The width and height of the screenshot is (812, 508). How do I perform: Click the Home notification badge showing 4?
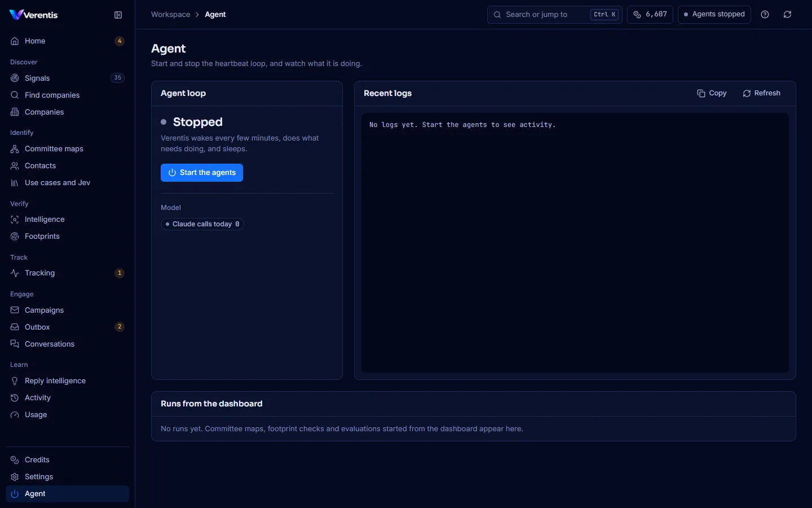tap(119, 41)
